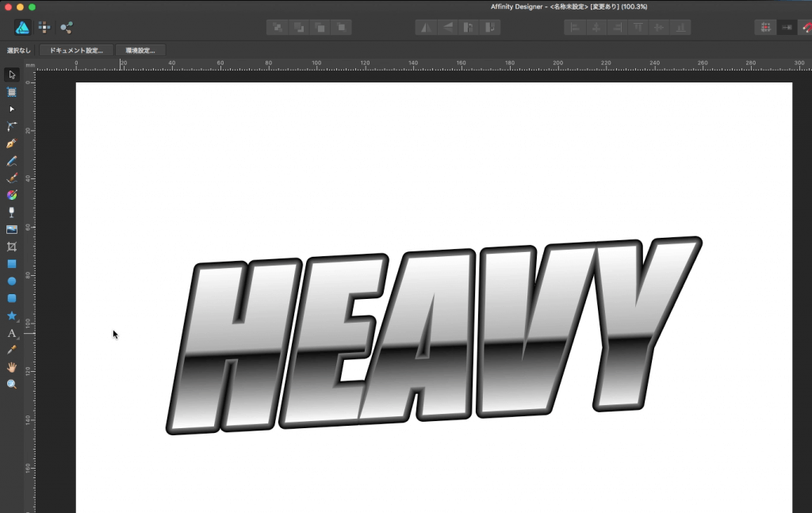Select the Node tool
The width and height of the screenshot is (812, 513).
coord(12,109)
